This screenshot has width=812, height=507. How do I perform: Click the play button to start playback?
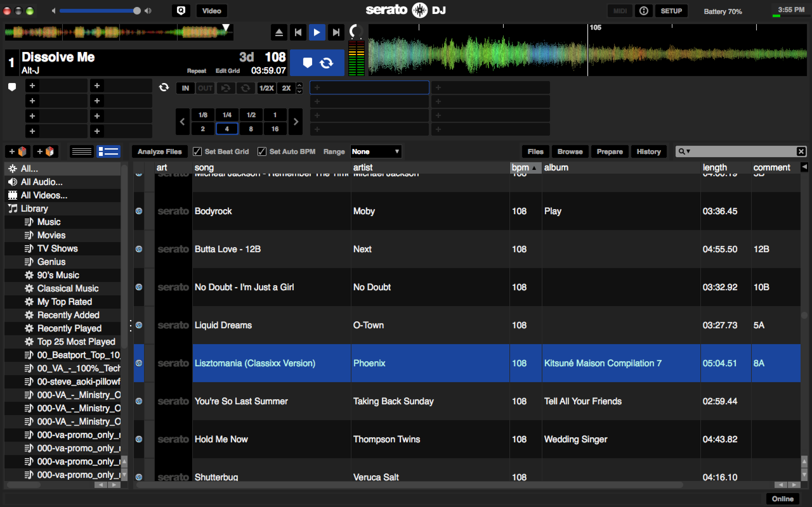point(316,32)
